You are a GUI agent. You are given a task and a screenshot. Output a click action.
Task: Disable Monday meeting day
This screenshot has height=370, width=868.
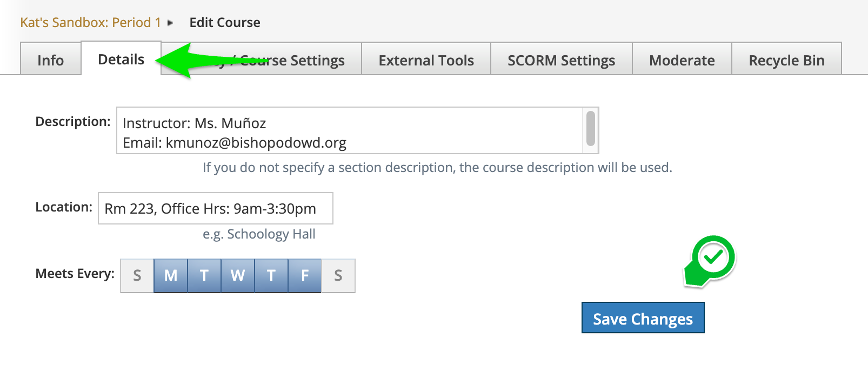tap(171, 276)
